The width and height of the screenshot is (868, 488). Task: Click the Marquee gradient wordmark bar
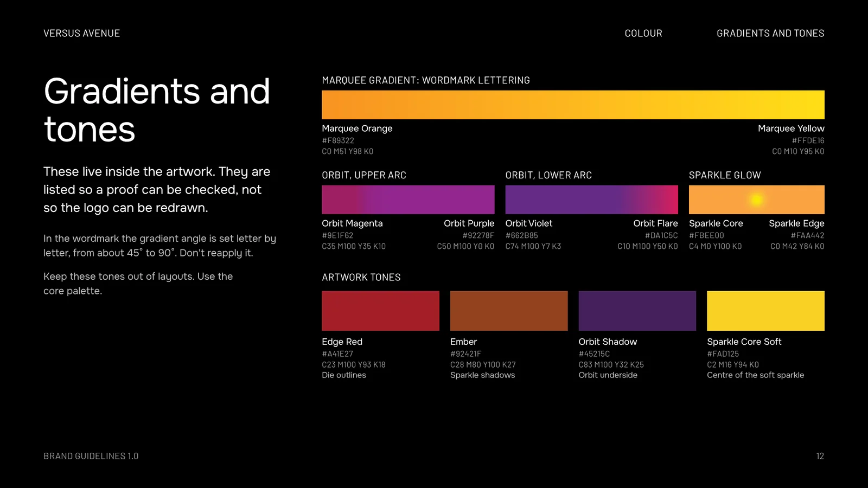point(573,105)
